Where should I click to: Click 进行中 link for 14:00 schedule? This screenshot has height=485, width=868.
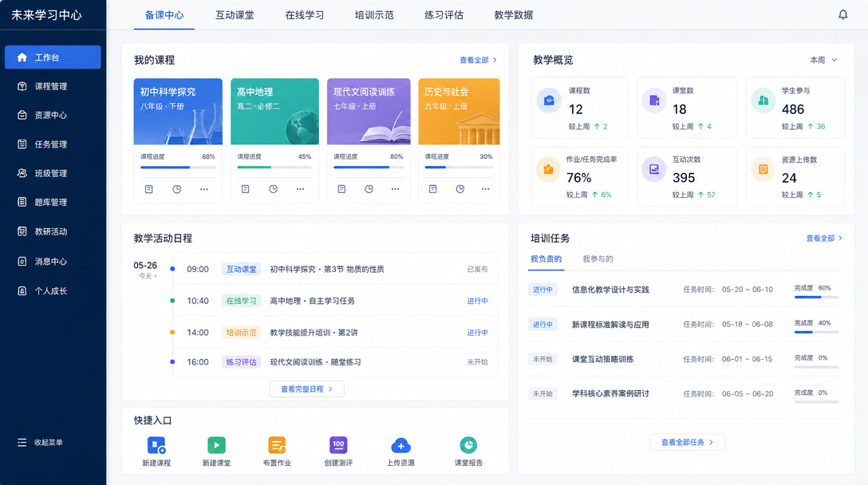click(x=477, y=333)
